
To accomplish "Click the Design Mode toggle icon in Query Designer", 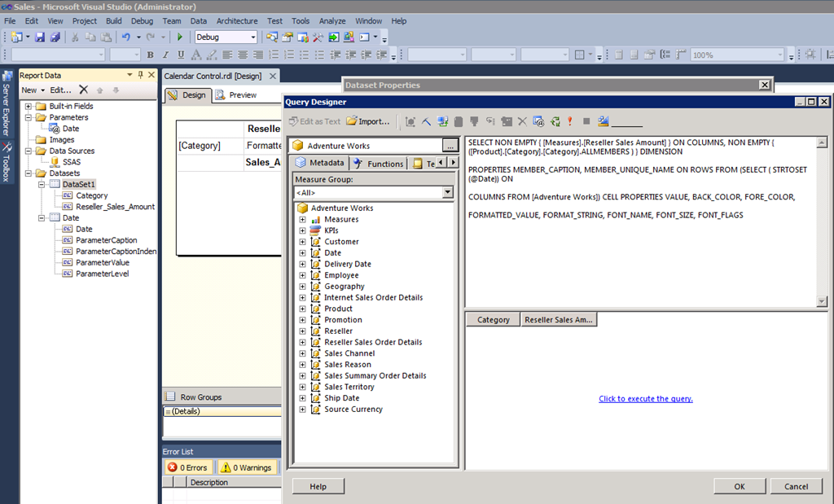I will tap(603, 121).
